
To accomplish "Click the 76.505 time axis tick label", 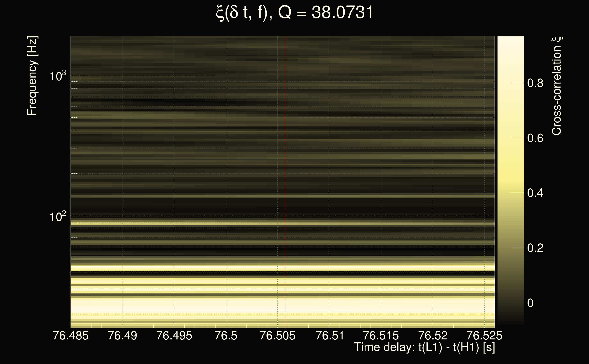I will point(277,336).
